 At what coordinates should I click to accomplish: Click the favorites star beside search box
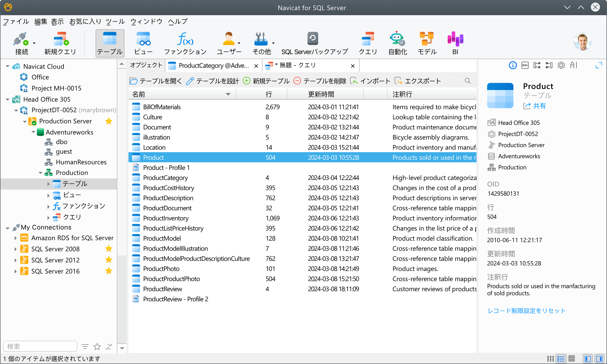pyautogui.click(x=97, y=346)
